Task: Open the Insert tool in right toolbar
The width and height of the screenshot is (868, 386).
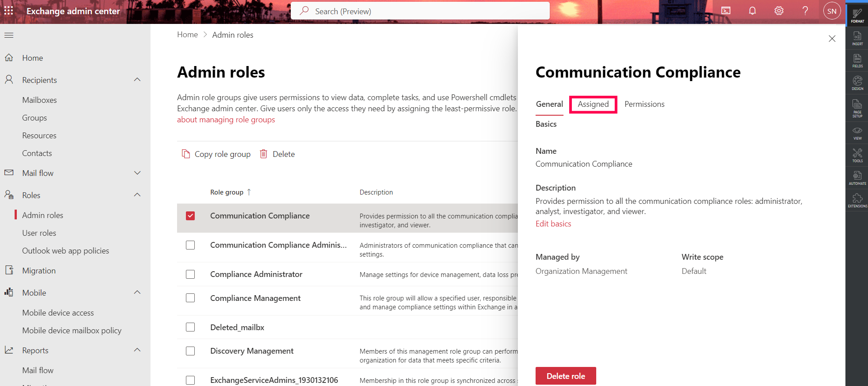Action: pos(857,38)
